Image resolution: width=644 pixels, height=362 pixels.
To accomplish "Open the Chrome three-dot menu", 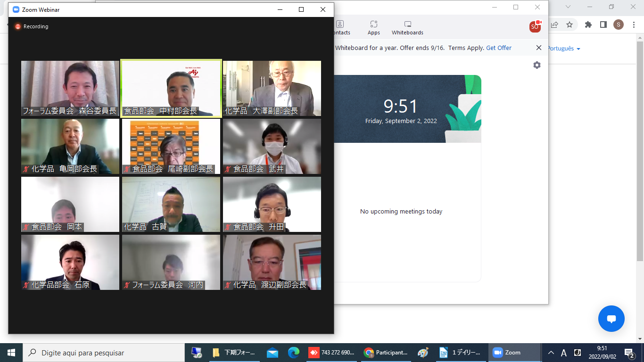I will click(x=633, y=25).
